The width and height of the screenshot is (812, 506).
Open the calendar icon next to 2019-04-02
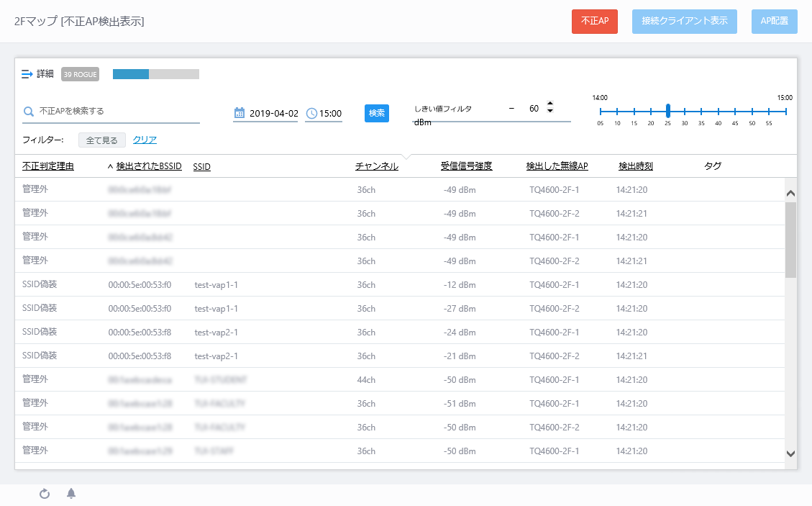[x=240, y=113]
